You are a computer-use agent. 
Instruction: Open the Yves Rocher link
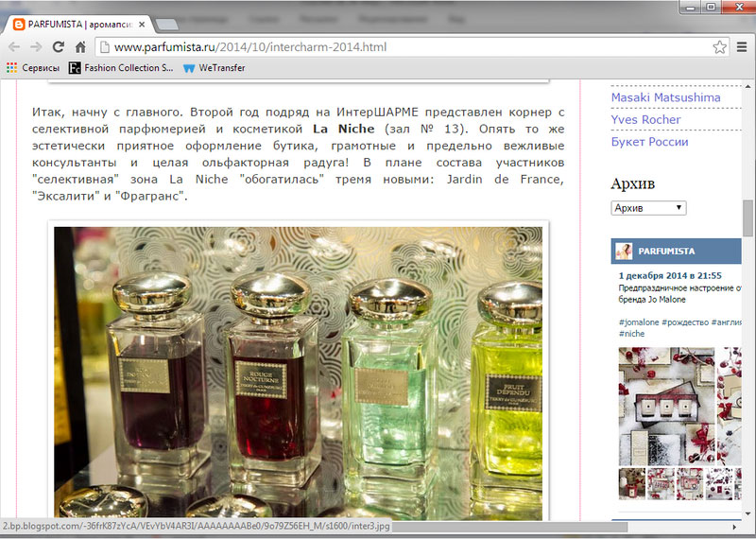point(645,120)
